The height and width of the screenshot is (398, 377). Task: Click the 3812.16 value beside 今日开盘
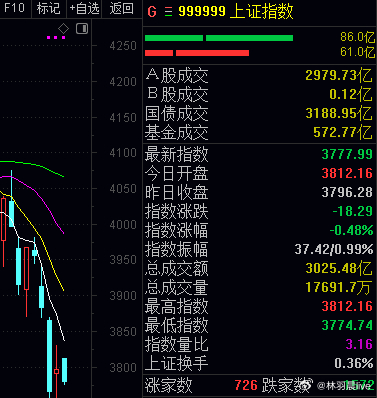point(347,173)
